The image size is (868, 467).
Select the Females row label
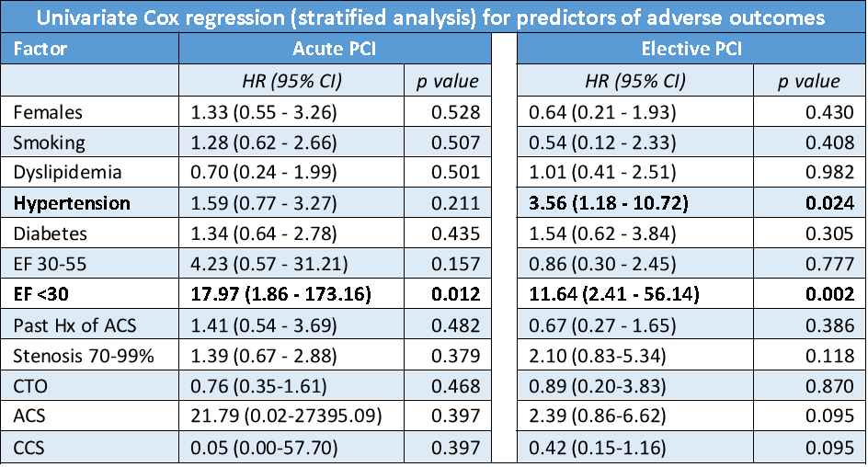coord(49,112)
